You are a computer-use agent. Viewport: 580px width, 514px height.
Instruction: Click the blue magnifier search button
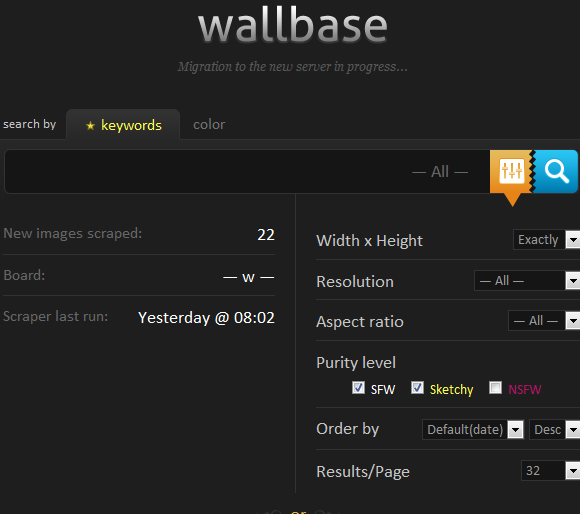coord(556,171)
